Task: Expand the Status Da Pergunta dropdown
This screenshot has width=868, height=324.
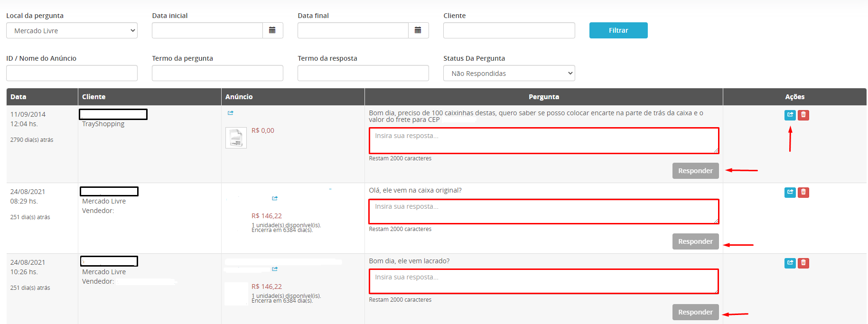Action: (509, 73)
